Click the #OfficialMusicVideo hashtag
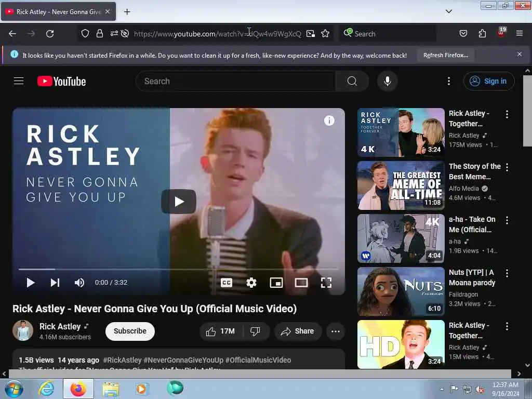The height and width of the screenshot is (399, 532). [x=258, y=360]
